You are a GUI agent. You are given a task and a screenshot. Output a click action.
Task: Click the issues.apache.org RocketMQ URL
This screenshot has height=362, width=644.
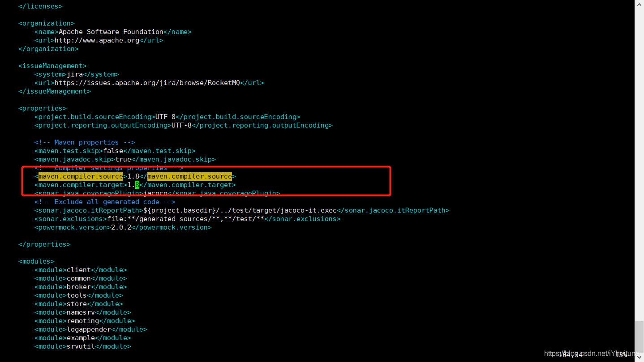coord(147,83)
